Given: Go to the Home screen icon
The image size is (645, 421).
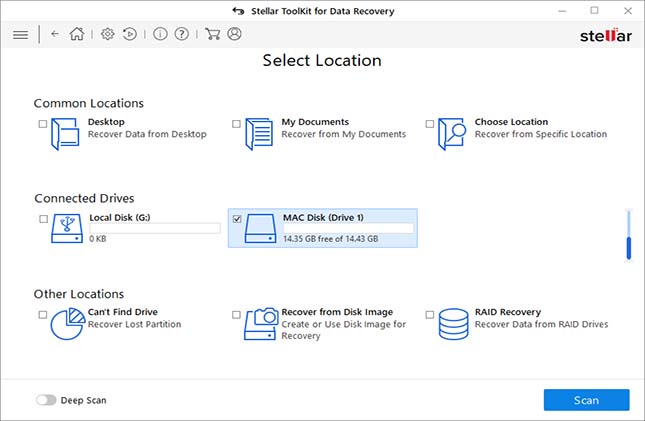Looking at the screenshot, I should pos(77,34).
